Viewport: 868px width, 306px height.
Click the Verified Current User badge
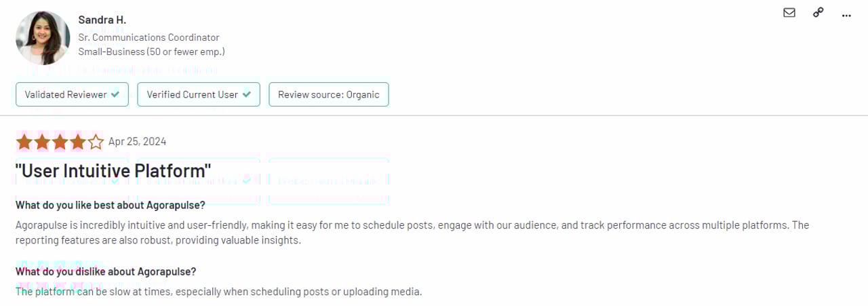[199, 94]
